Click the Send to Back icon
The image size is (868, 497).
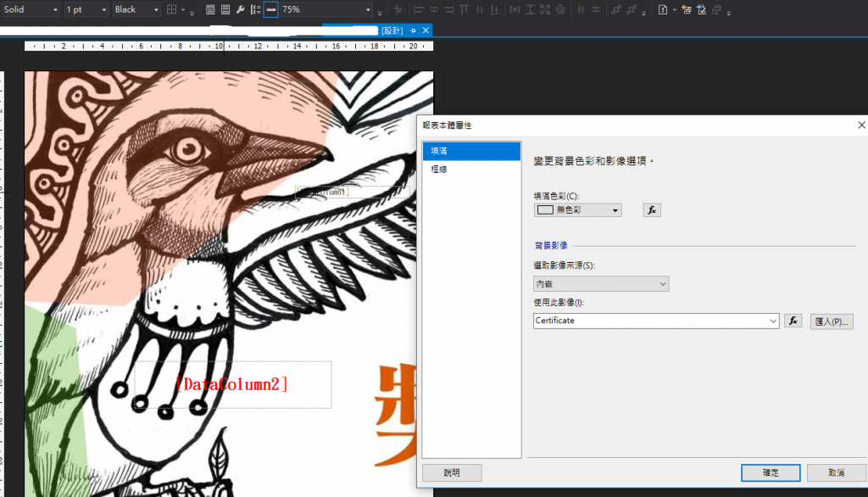click(631, 9)
